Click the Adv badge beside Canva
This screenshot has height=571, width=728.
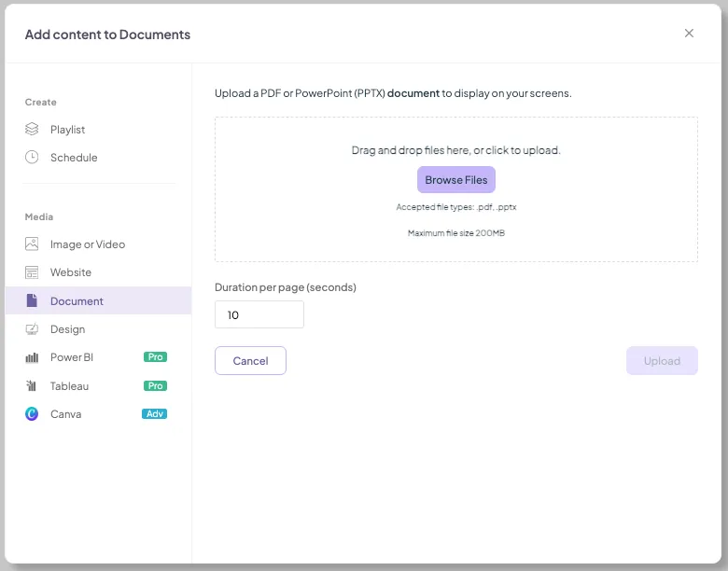[x=154, y=413]
